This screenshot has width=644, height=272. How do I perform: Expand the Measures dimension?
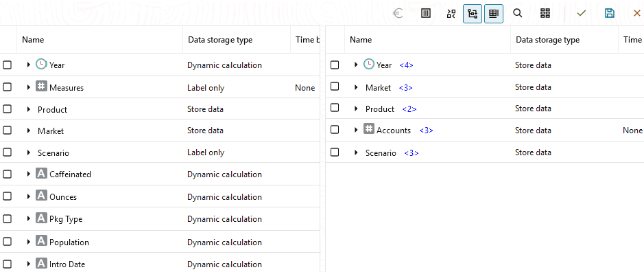tap(28, 87)
